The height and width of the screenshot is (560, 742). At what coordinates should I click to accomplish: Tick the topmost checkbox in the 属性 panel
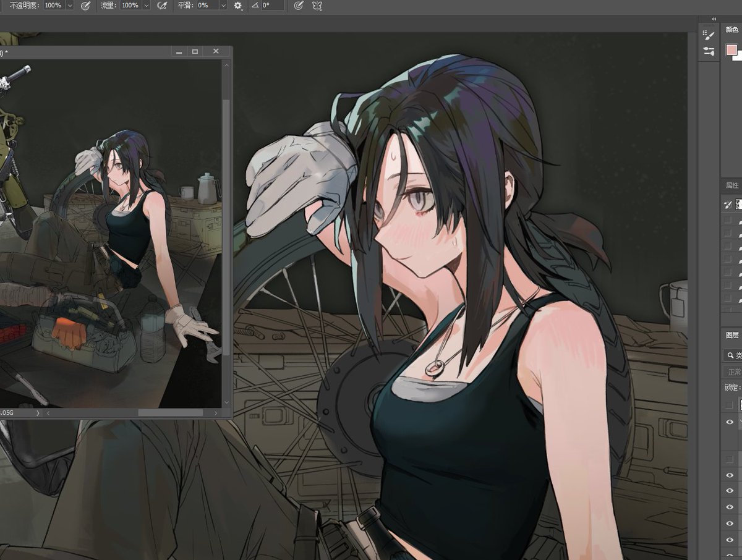point(728,220)
